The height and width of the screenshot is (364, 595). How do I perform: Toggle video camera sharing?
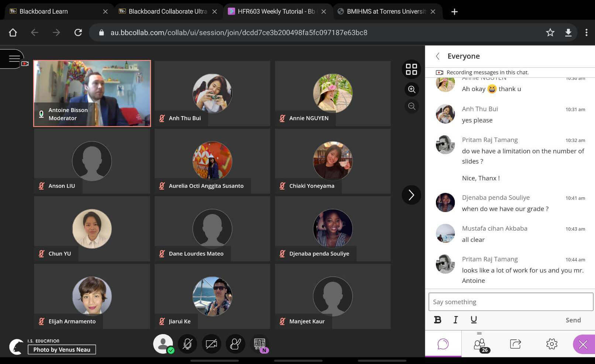pos(211,344)
